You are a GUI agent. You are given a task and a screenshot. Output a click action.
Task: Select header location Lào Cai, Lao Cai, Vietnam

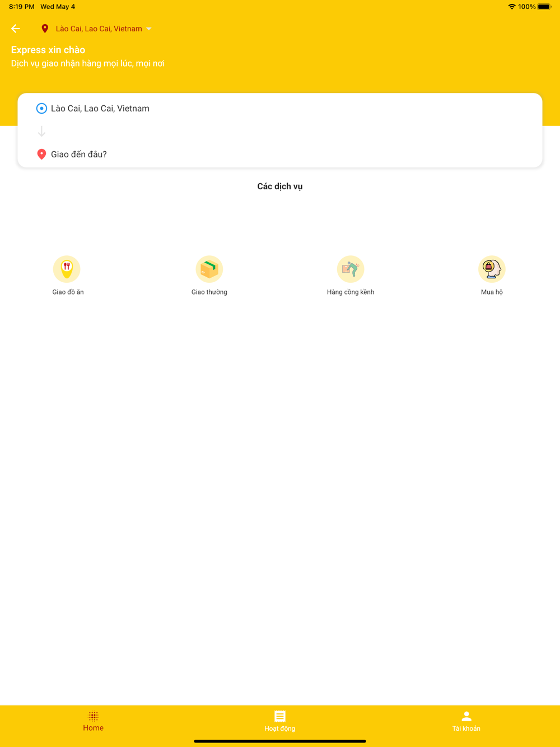pos(99,29)
